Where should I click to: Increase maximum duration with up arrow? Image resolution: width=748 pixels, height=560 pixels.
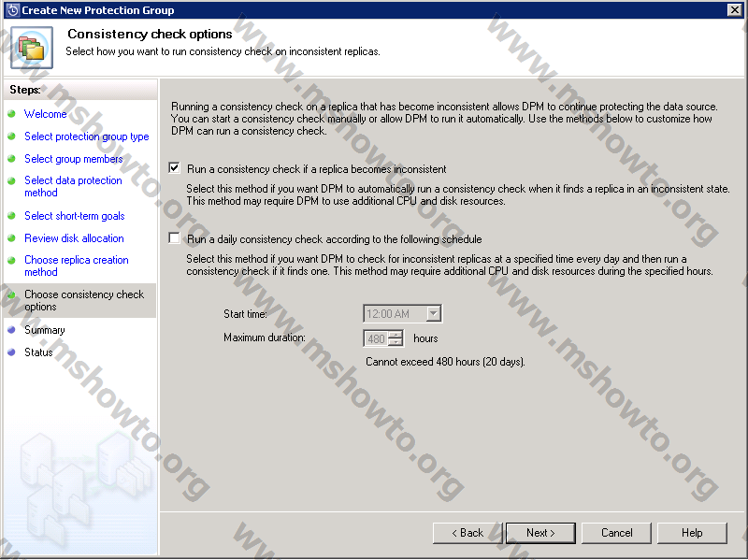(x=396, y=335)
